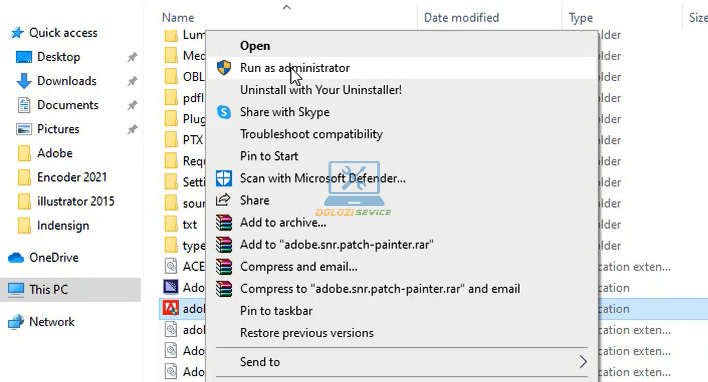Click the This PC monitor icon
This screenshot has height=382, width=708.
(x=16, y=289)
